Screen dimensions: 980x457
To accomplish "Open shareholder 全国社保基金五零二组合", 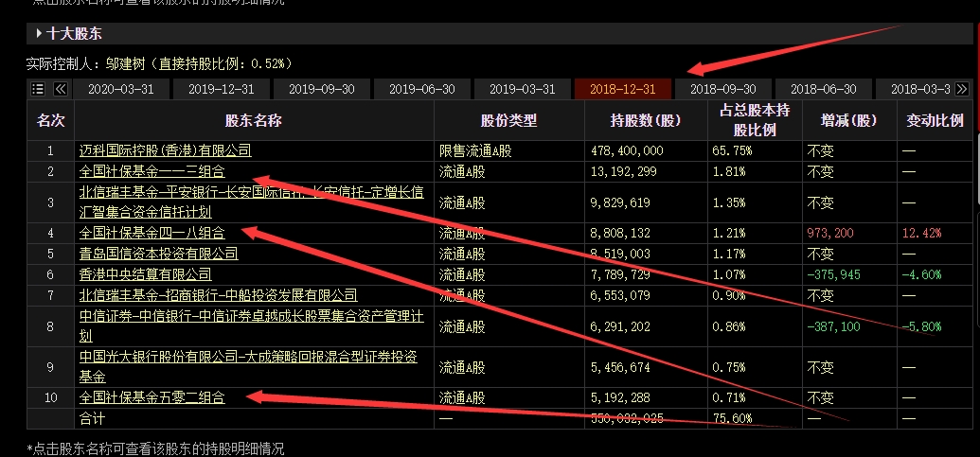I will point(151,397).
